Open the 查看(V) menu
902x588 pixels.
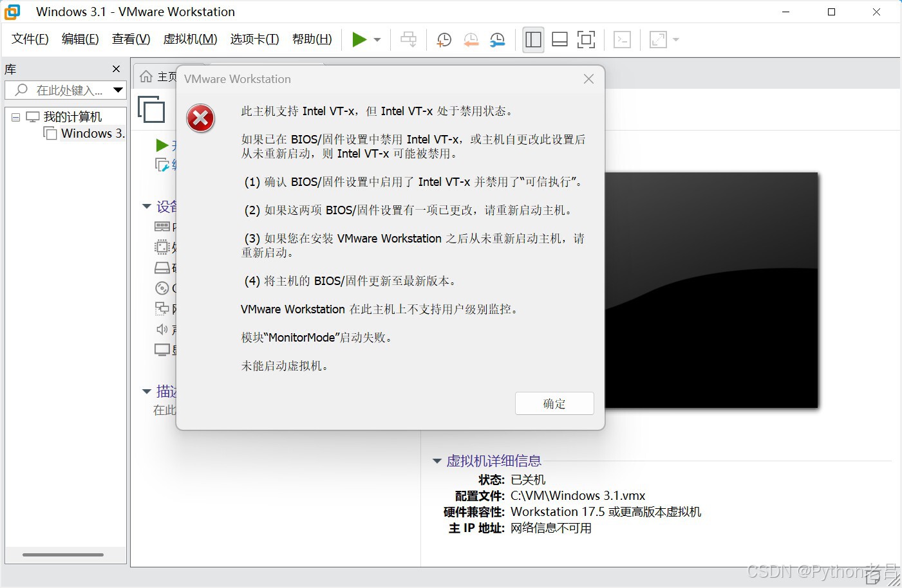pyautogui.click(x=131, y=39)
